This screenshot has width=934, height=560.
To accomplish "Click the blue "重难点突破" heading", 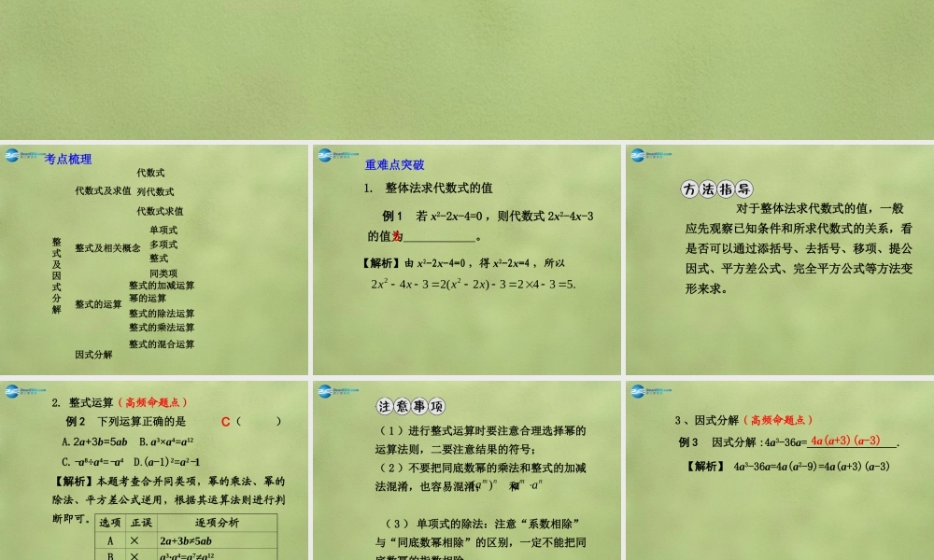I will [x=394, y=165].
